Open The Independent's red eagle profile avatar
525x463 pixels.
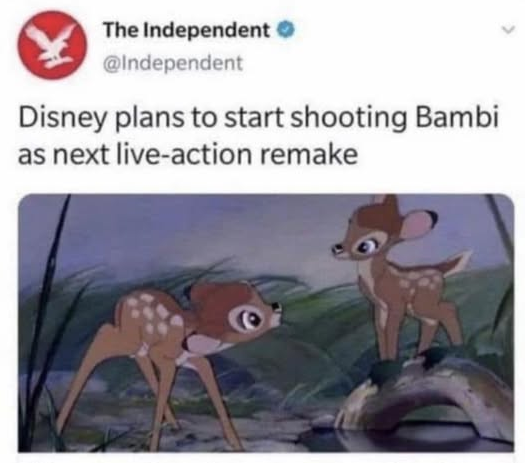(x=52, y=45)
